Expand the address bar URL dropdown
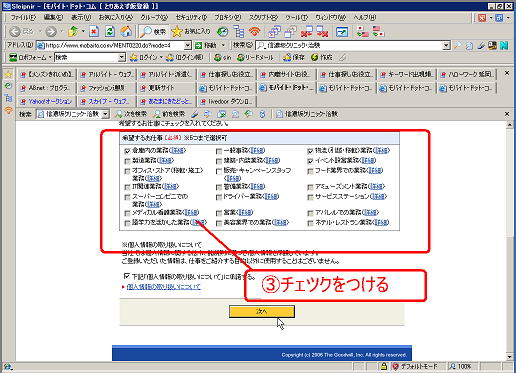516x373 pixels. point(188,45)
